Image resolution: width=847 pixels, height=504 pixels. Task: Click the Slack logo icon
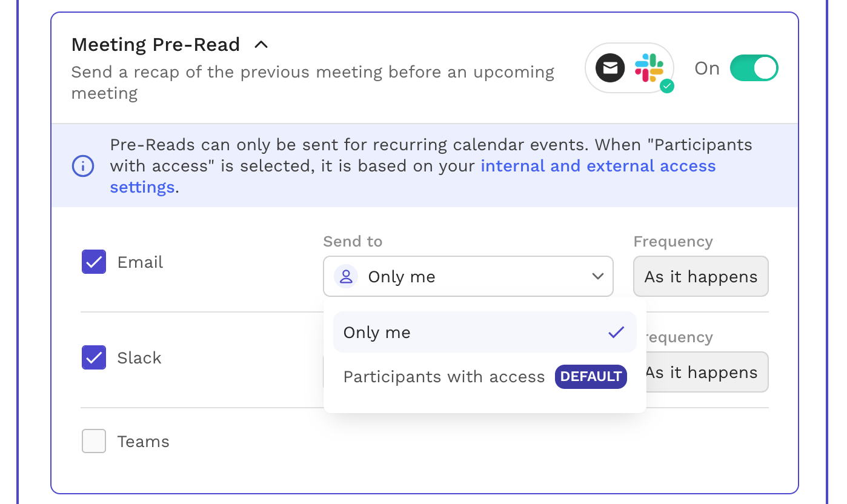click(649, 68)
